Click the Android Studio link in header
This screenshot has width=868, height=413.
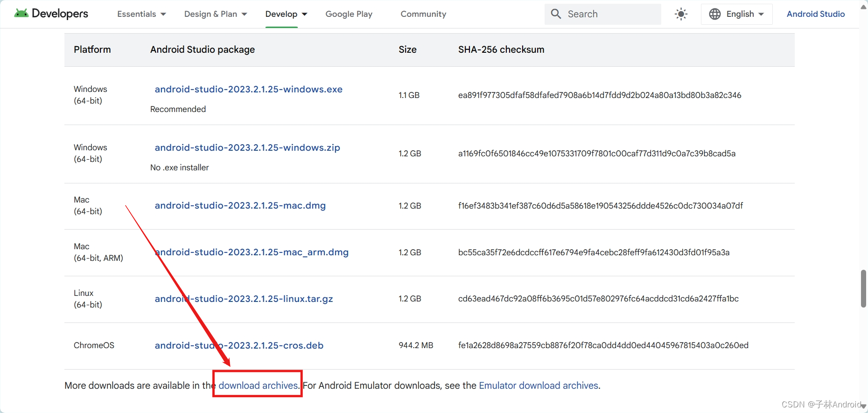pyautogui.click(x=815, y=14)
